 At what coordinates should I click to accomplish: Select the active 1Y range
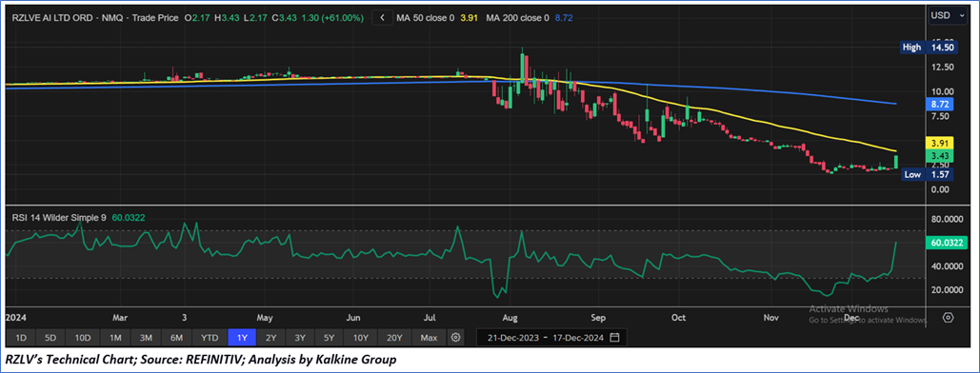242,338
